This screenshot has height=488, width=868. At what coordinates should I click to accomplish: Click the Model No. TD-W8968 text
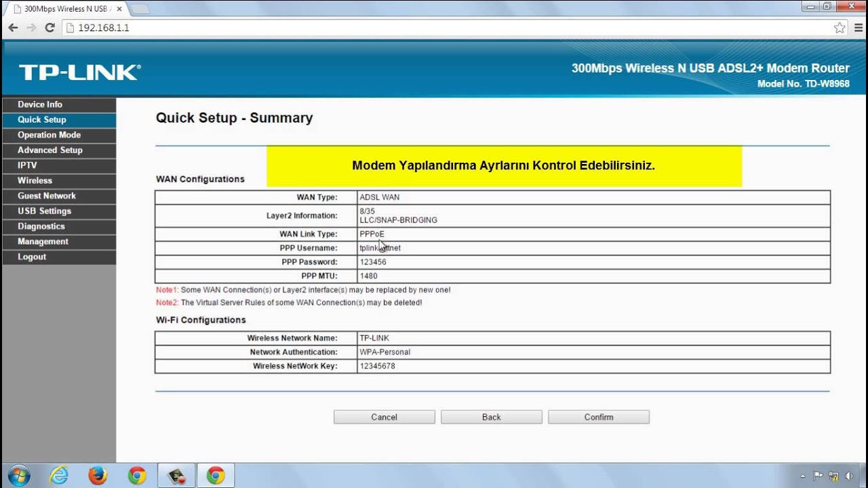804,84
